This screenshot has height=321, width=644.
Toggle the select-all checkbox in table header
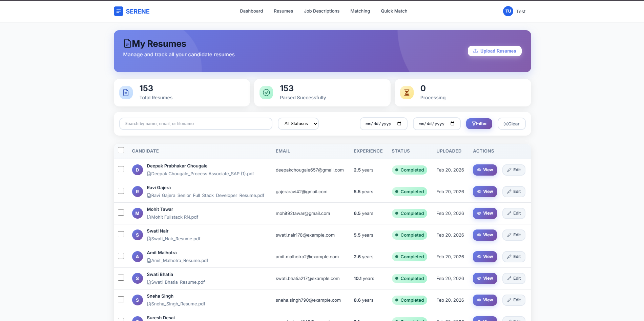tap(121, 150)
